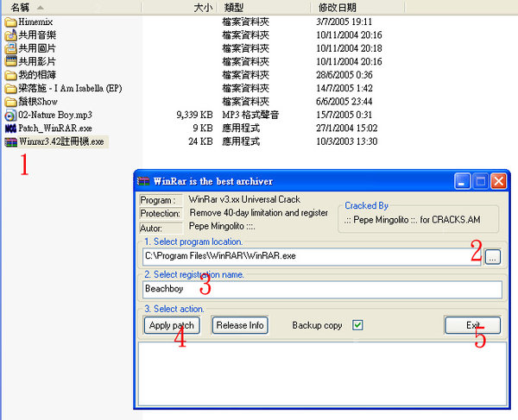Click the Patch_WinRAR.exe file icon
518x420 pixels.
point(10,129)
